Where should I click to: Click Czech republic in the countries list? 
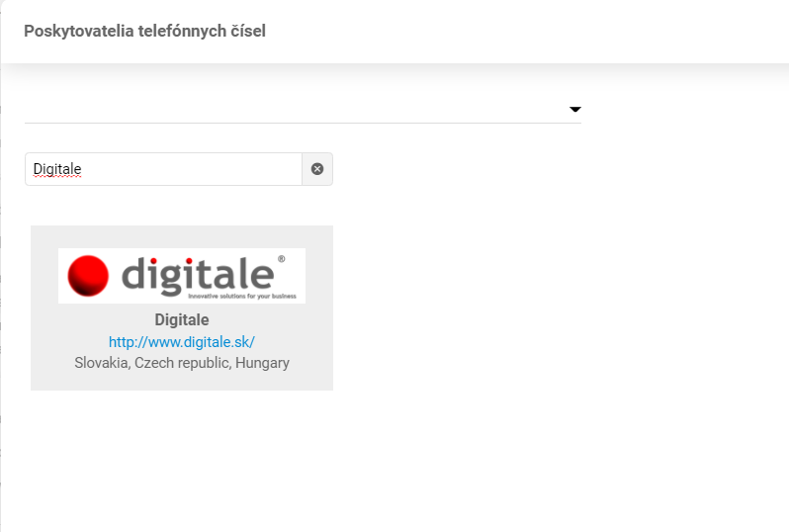coord(183,363)
